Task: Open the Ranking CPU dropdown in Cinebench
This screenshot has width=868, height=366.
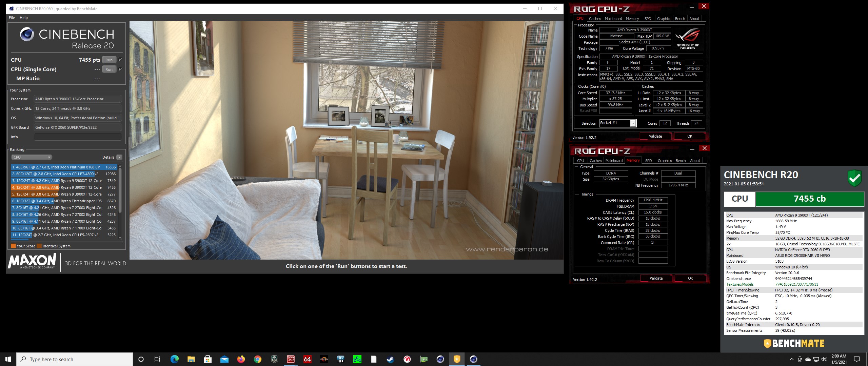Action: pos(32,157)
